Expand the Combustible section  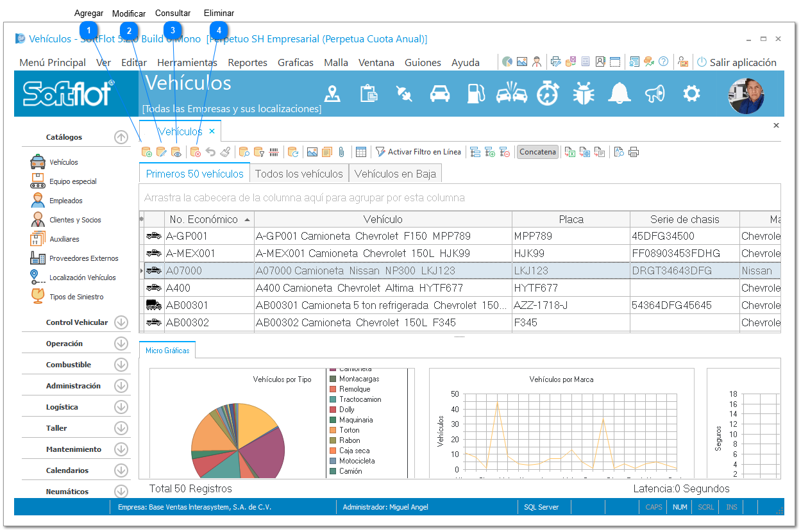pyautogui.click(x=121, y=365)
